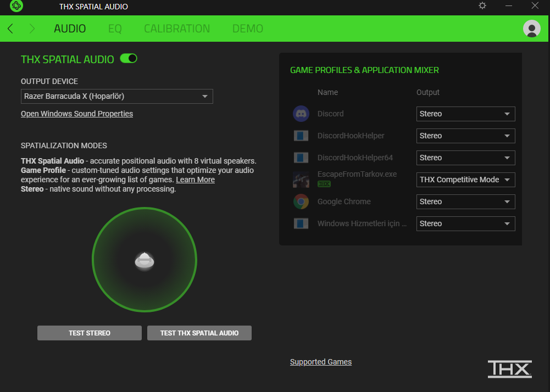Screen dimensions: 550x392
Task: Click the SPATIALIZATION MODES heading
Action: tap(64, 145)
